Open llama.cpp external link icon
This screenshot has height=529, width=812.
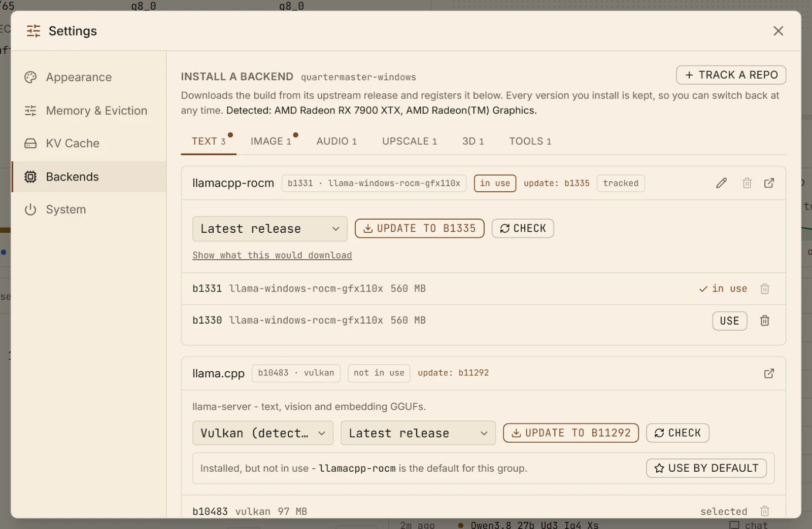(x=769, y=373)
